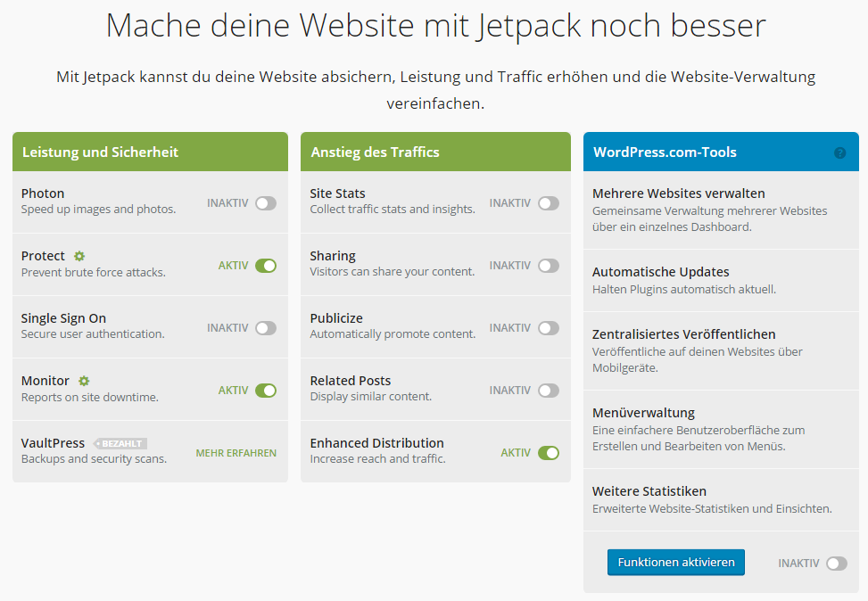The width and height of the screenshot is (868, 601).
Task: Click the Single Sign On title
Action: click(x=63, y=318)
